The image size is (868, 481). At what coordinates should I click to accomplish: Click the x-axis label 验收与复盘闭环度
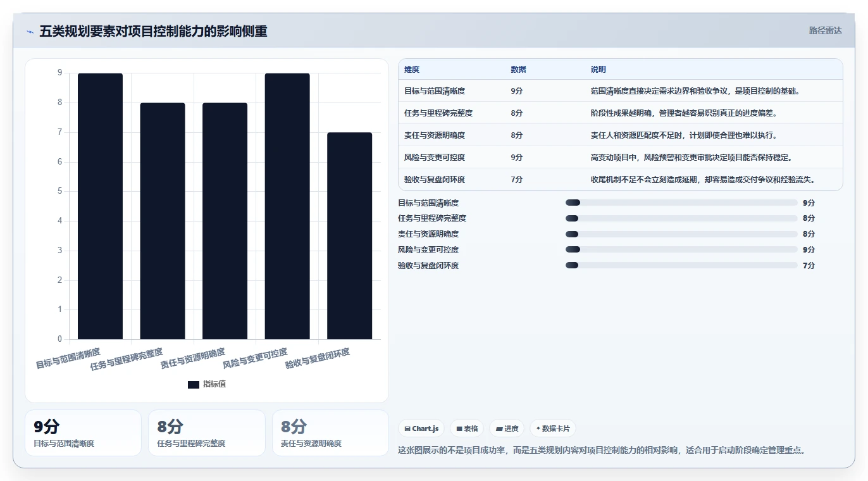317,358
